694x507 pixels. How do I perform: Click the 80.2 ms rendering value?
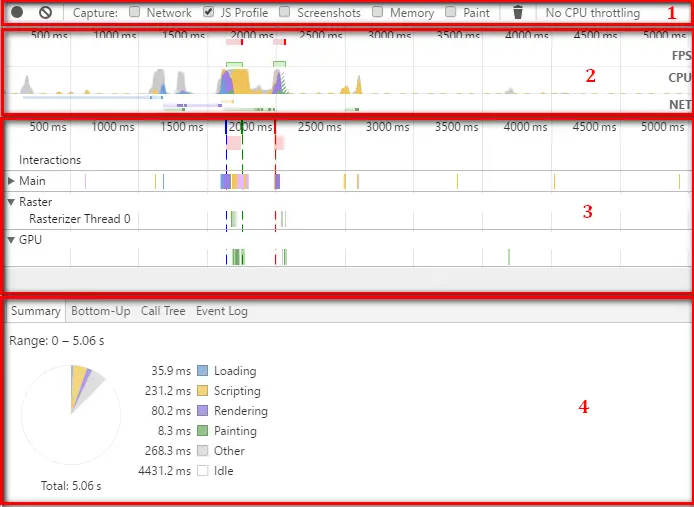[171, 411]
